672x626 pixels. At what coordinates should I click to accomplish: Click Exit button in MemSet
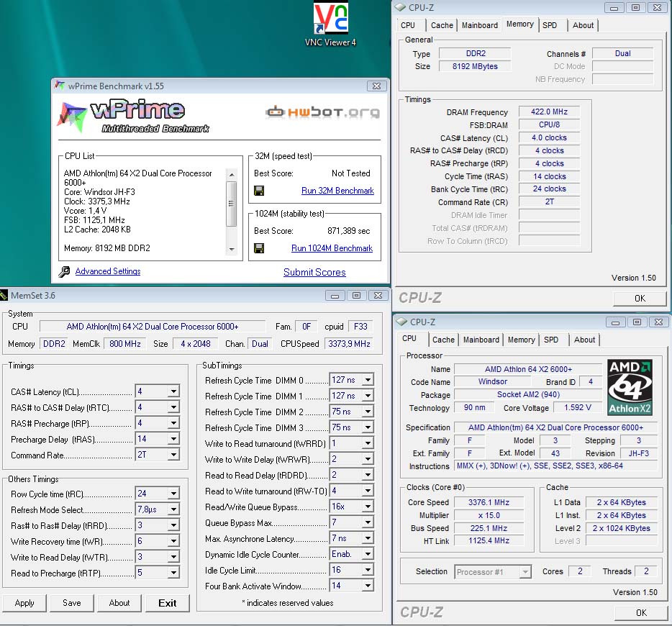[x=167, y=603]
